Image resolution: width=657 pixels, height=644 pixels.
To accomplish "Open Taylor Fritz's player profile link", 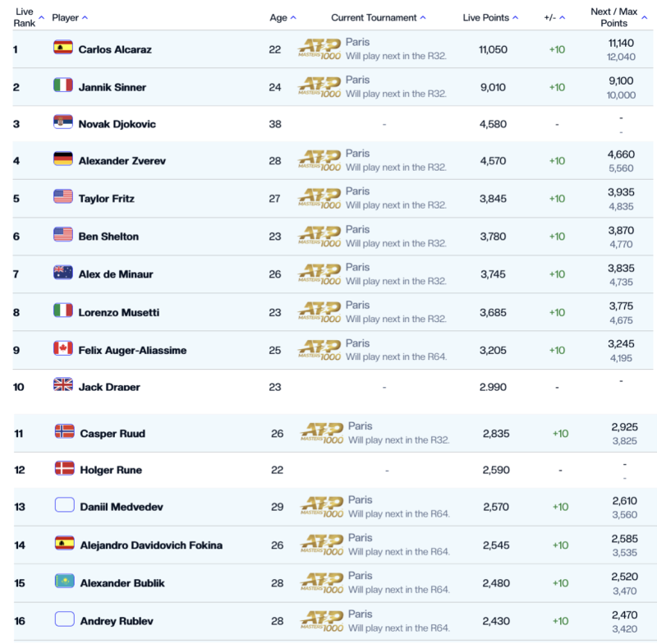I will tap(106, 198).
